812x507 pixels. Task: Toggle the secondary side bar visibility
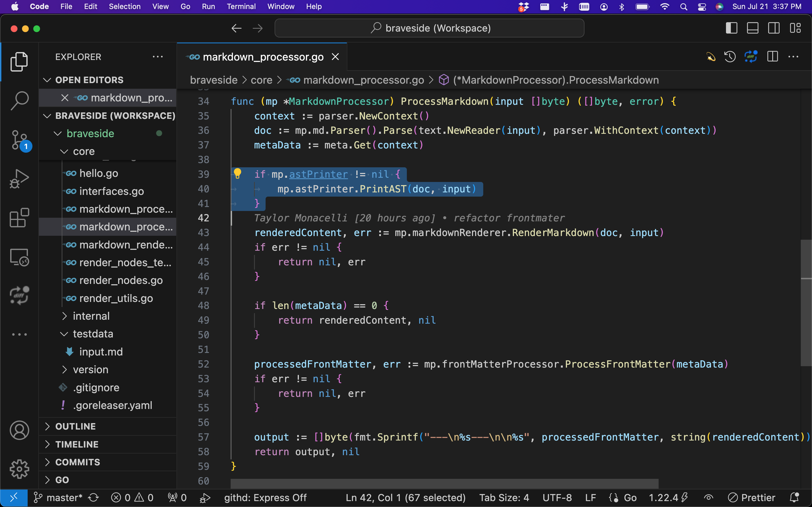coord(773,28)
